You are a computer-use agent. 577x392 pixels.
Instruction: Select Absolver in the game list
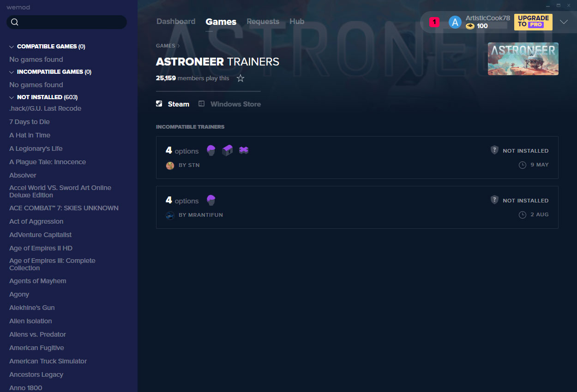coord(23,175)
